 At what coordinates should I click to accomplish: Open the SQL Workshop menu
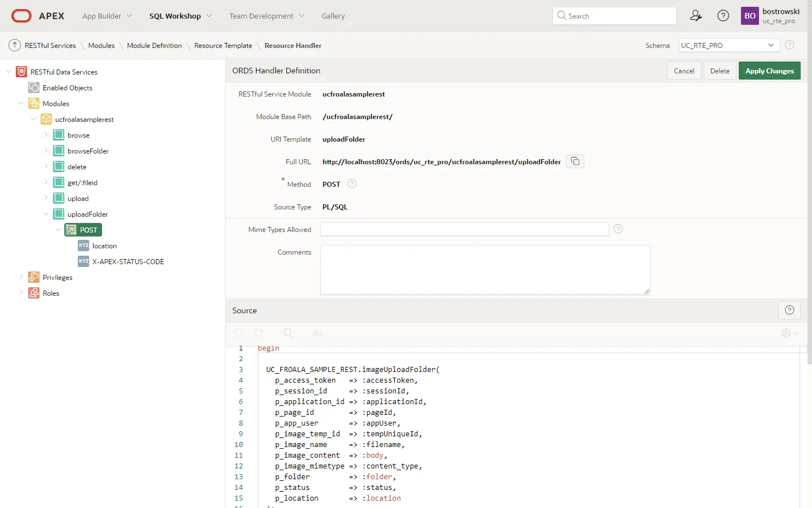point(180,16)
